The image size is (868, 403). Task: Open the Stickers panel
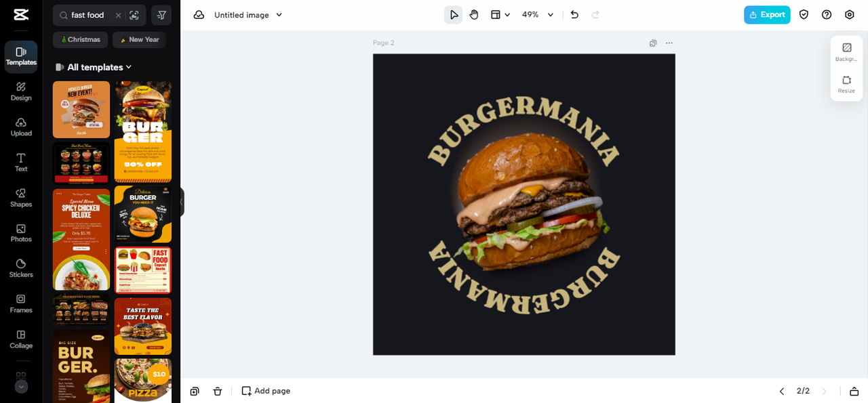pos(21,268)
